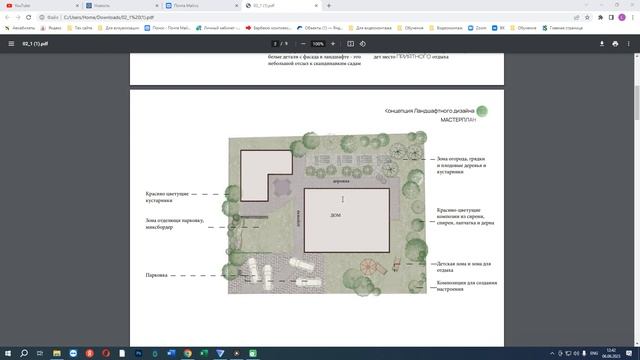Open the Авиабилеты bookmark
Screen dimensions: 640x360
[20, 28]
